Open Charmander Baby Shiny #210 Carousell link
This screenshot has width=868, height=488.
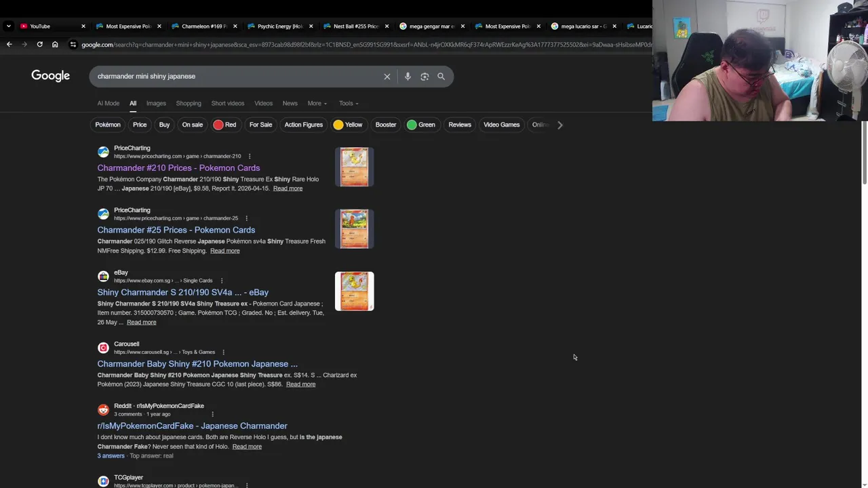click(x=197, y=364)
